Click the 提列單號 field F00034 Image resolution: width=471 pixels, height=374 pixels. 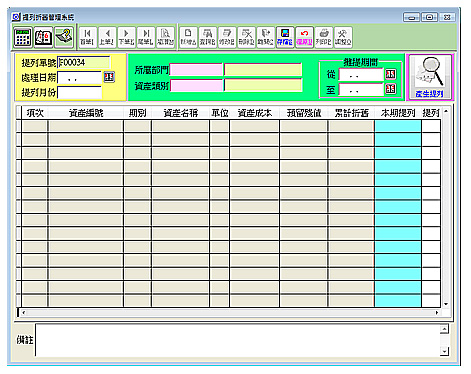(83, 62)
